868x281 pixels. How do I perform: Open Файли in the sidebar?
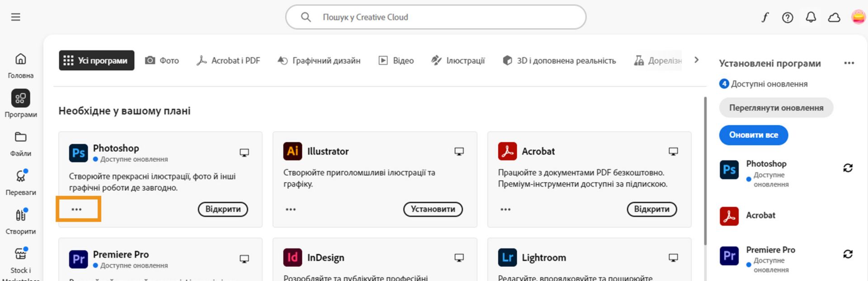pos(21,143)
